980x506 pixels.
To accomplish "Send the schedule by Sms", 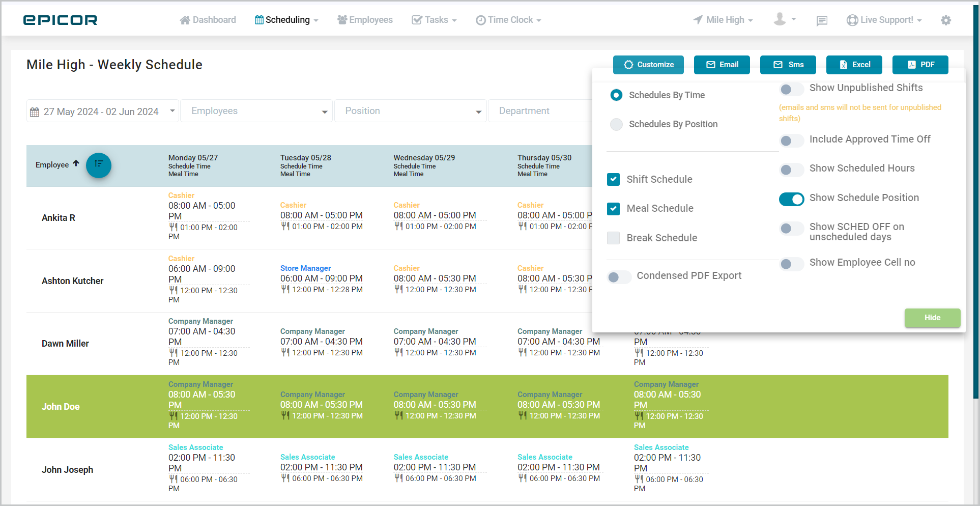I will (x=788, y=65).
